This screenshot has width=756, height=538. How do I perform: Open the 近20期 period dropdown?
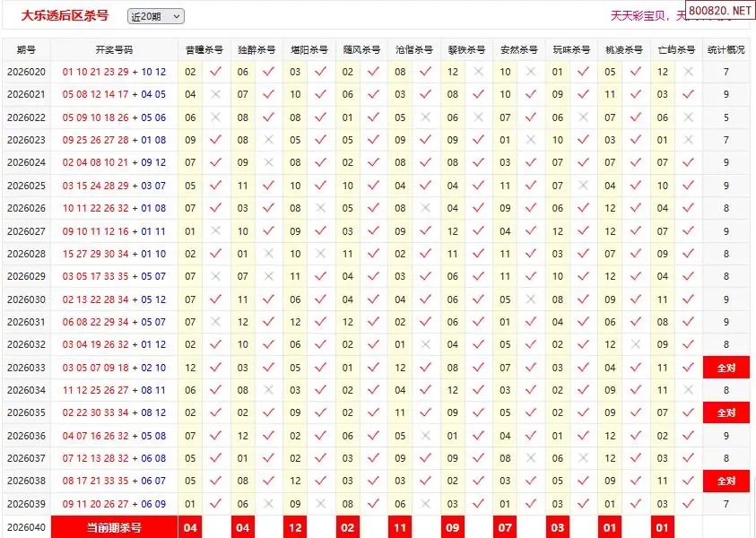[x=155, y=16]
